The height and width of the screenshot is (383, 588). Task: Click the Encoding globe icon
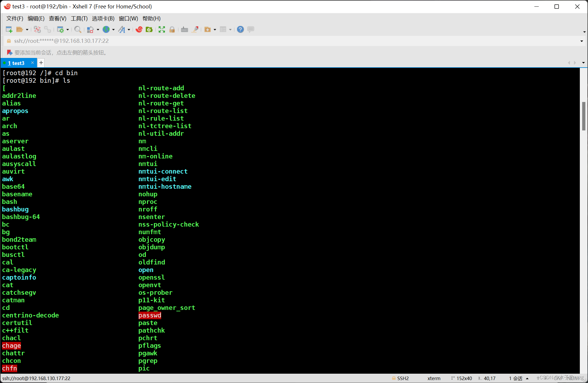[106, 29]
